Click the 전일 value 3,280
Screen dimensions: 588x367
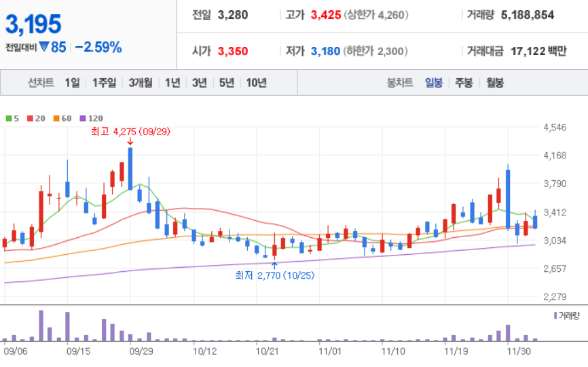point(233,15)
